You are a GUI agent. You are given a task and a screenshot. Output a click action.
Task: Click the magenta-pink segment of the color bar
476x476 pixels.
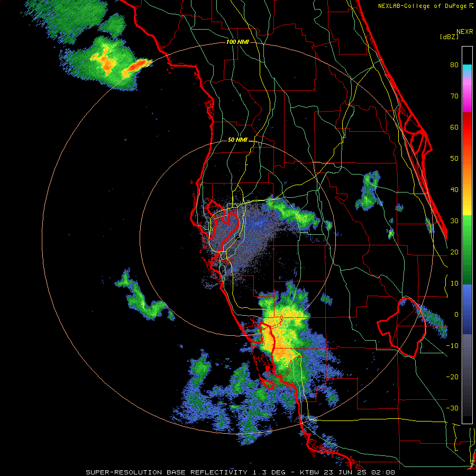[467, 94]
